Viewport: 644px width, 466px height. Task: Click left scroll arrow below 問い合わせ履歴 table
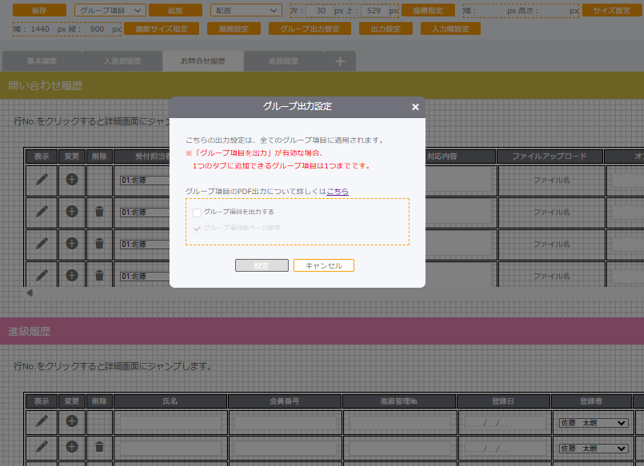click(x=29, y=293)
